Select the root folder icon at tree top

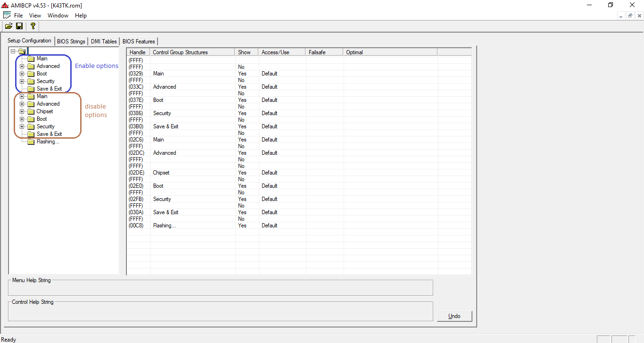tap(22, 51)
